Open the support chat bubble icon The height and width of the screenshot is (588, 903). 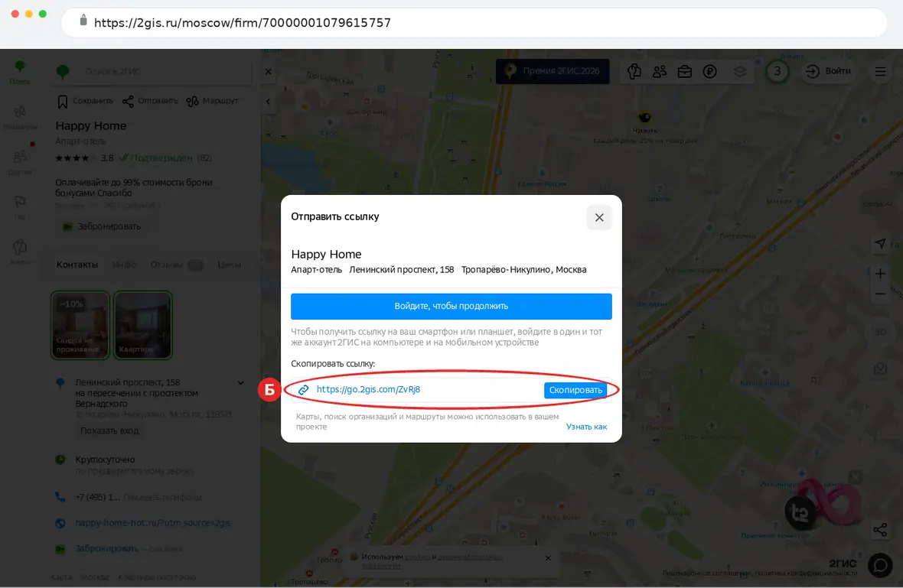click(880, 566)
